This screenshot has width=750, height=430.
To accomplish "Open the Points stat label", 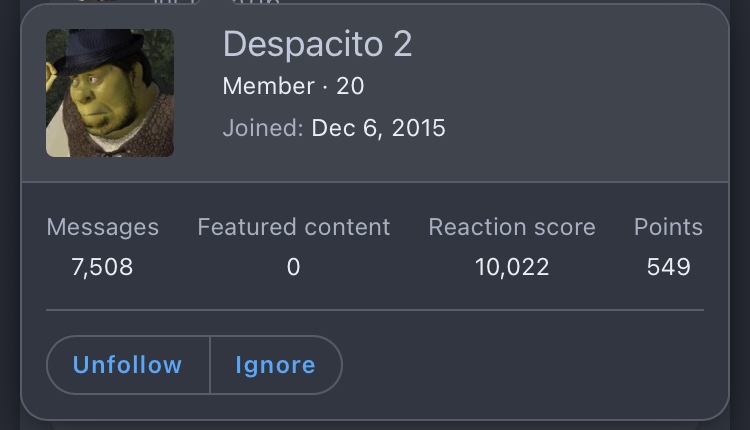I will point(668,227).
